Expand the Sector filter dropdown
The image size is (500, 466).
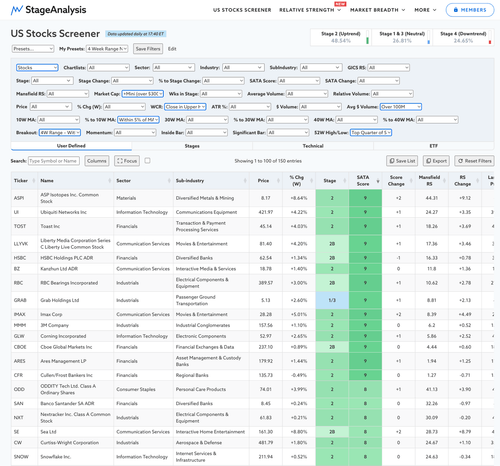[174, 68]
